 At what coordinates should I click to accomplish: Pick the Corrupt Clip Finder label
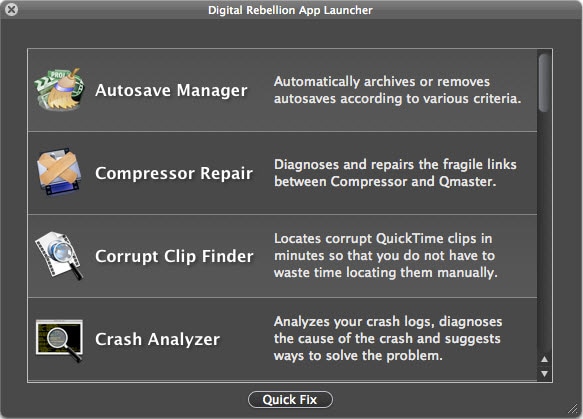[174, 256]
